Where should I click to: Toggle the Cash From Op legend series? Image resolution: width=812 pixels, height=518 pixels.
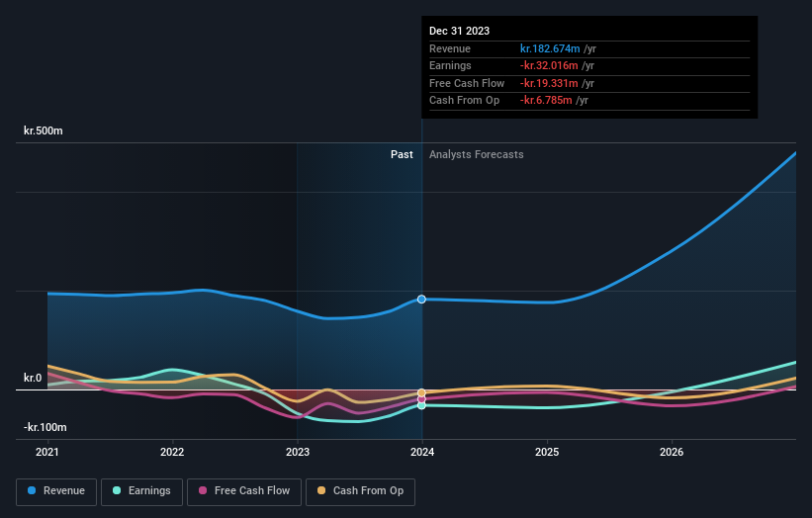pyautogui.click(x=360, y=491)
